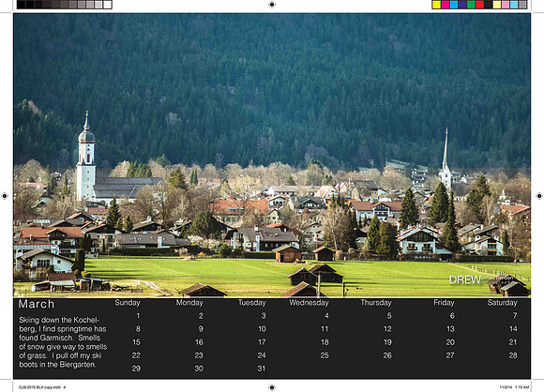The height and width of the screenshot is (392, 544).
Task: Click date 26 in the calendar
Action: [387, 355]
